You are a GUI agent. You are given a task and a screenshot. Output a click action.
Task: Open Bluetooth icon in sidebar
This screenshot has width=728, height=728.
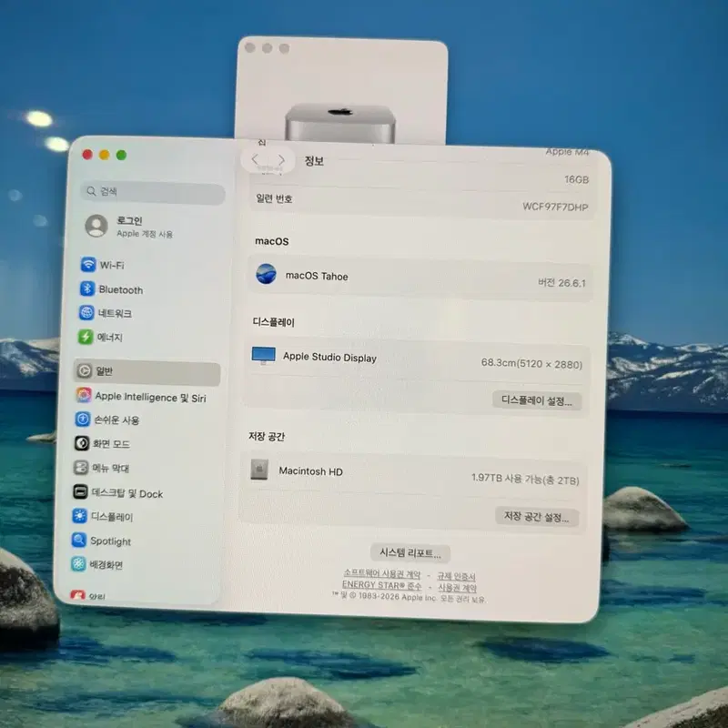86,288
